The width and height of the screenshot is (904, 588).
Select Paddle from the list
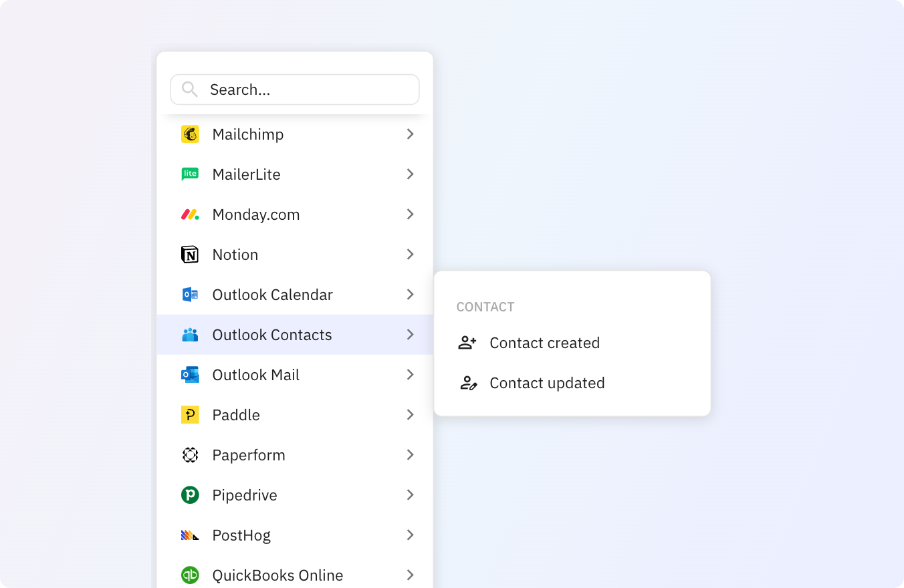point(295,415)
